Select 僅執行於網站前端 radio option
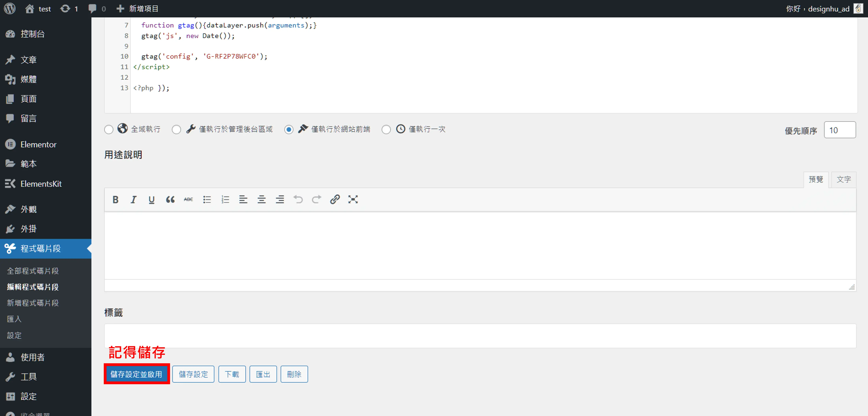Viewport: 868px width, 416px height. coord(289,130)
